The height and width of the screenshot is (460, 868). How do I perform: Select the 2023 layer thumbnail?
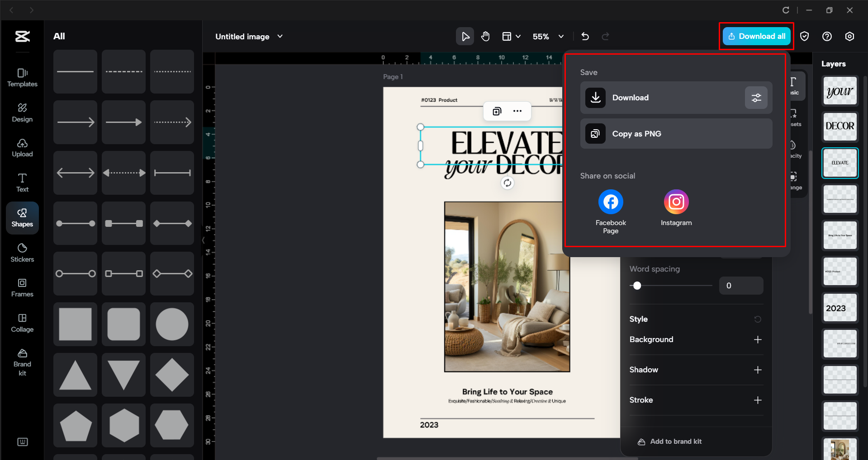tap(840, 308)
